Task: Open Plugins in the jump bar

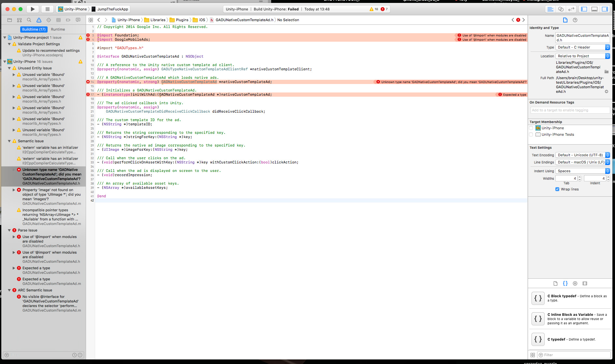Action: 179,20
